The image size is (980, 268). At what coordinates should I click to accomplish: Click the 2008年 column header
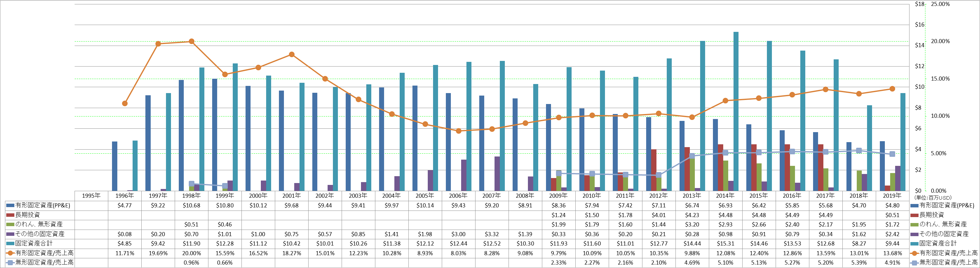tap(525, 196)
